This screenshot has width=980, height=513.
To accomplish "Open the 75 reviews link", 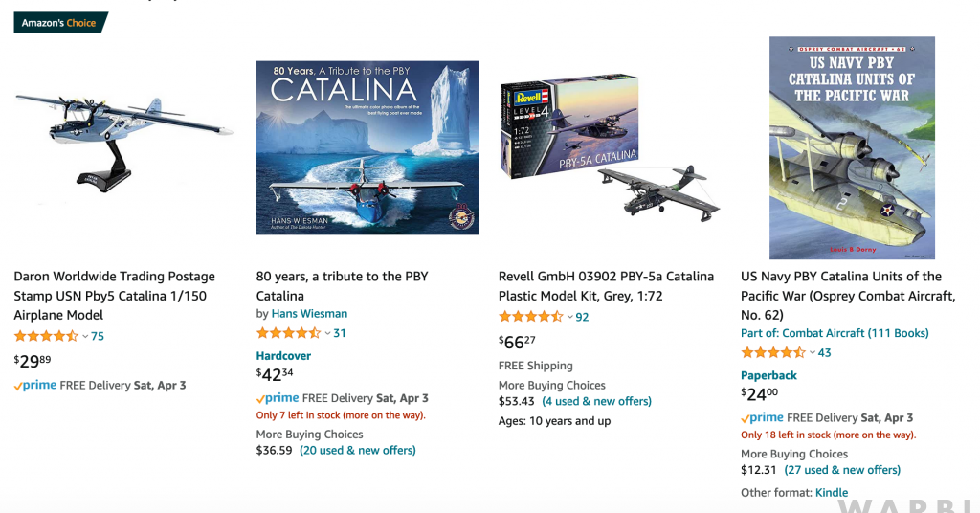I will coord(98,336).
